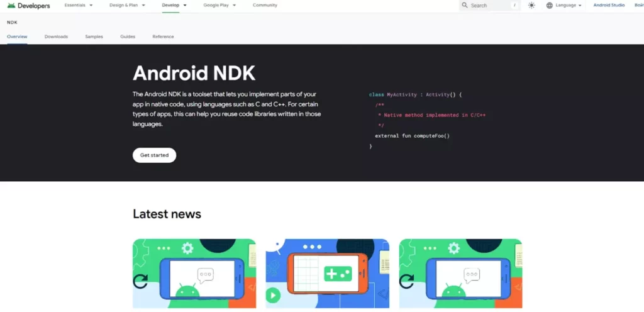Image resolution: width=644 pixels, height=312 pixels.
Task: Click the NDK breadcrumb label
Action: click(13, 23)
